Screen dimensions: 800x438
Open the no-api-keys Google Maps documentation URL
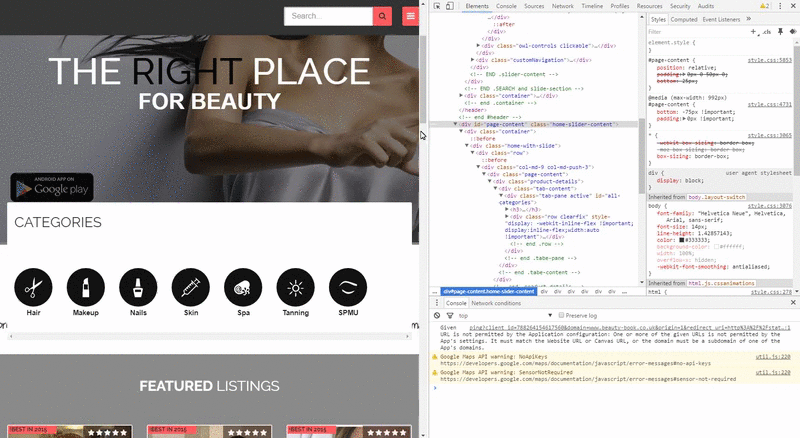576,363
